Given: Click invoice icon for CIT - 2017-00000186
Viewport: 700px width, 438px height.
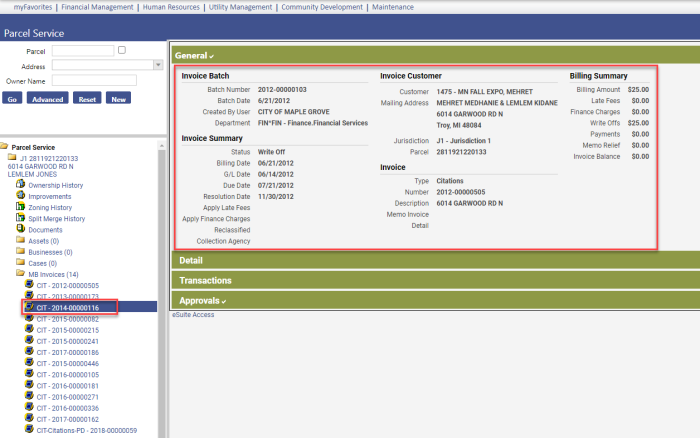Looking at the screenshot, I should click(29, 351).
